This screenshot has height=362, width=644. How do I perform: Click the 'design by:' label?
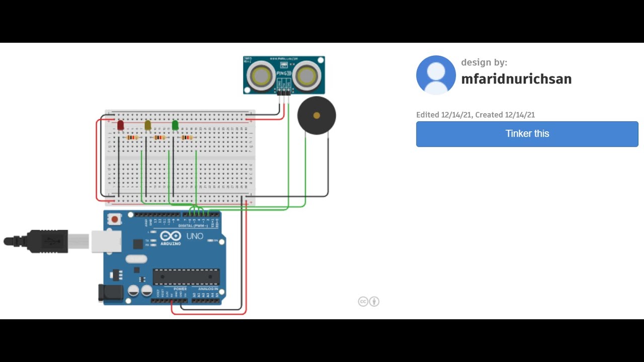pyautogui.click(x=484, y=62)
